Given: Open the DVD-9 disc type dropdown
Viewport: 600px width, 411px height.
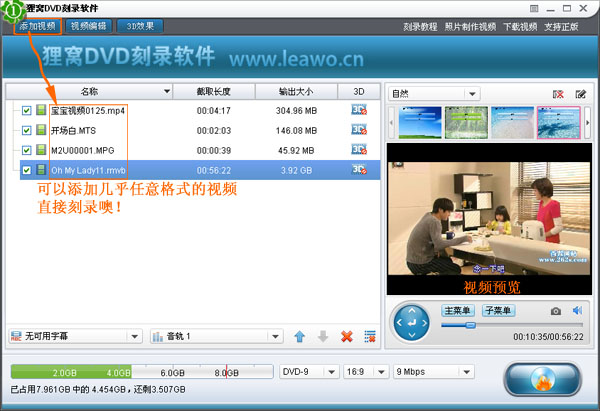Looking at the screenshot, I should [x=309, y=372].
